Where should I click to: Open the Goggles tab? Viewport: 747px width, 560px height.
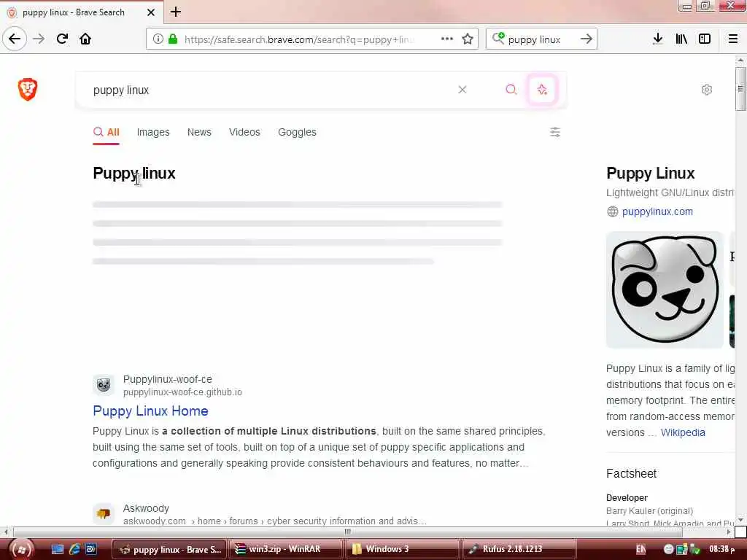click(297, 133)
